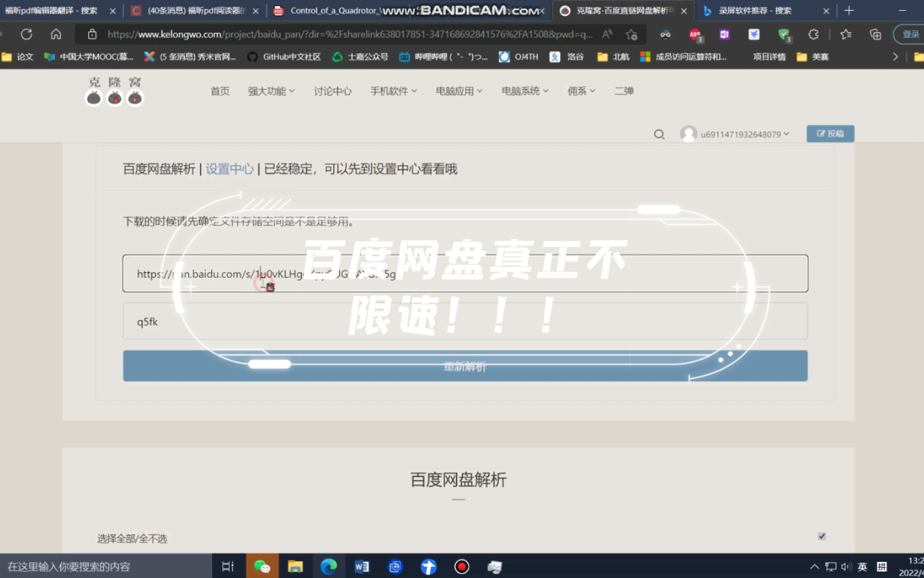Add this page to favorites star icon
Viewport: 924px width, 578px height.
632,35
